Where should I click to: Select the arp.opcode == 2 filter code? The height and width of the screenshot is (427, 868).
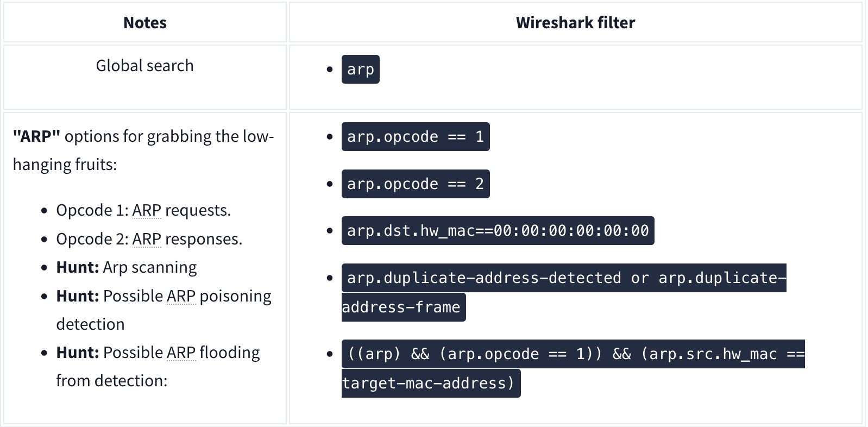click(415, 184)
